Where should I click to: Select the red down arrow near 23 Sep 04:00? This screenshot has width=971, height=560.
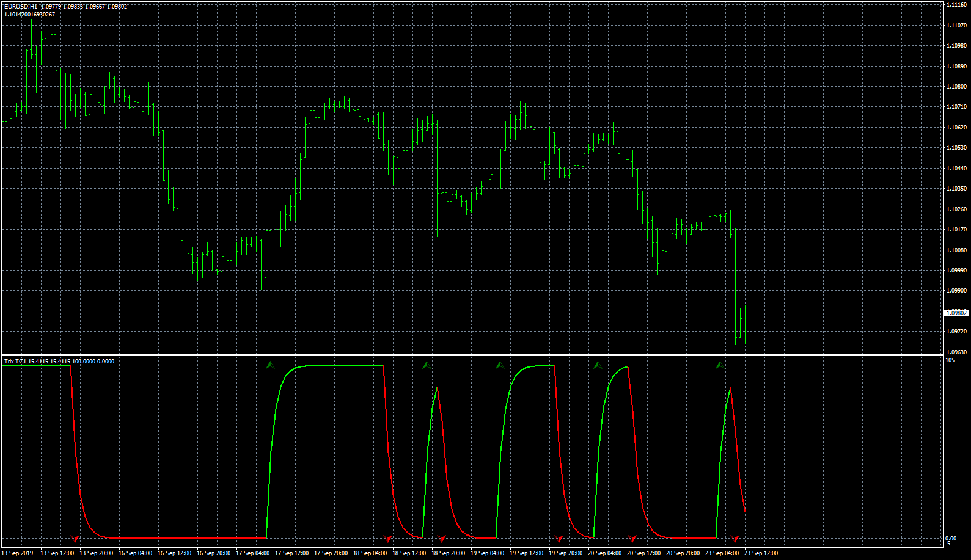tap(735, 539)
